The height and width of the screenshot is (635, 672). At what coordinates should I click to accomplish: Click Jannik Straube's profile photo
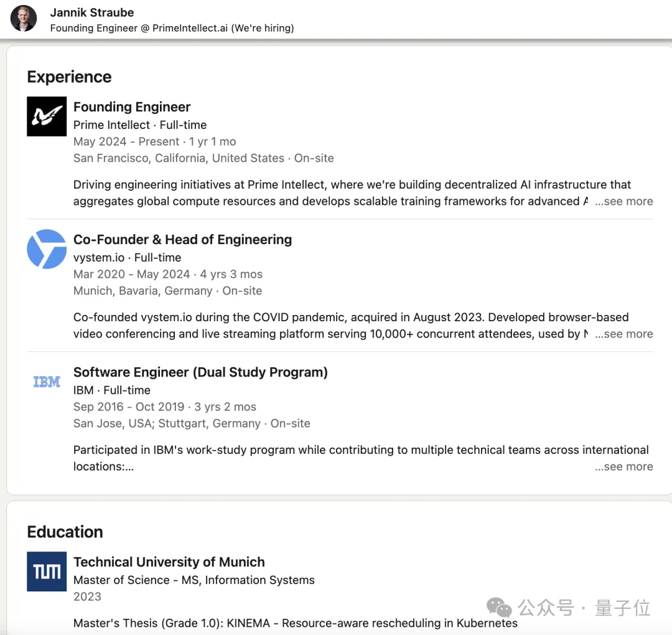[x=24, y=19]
